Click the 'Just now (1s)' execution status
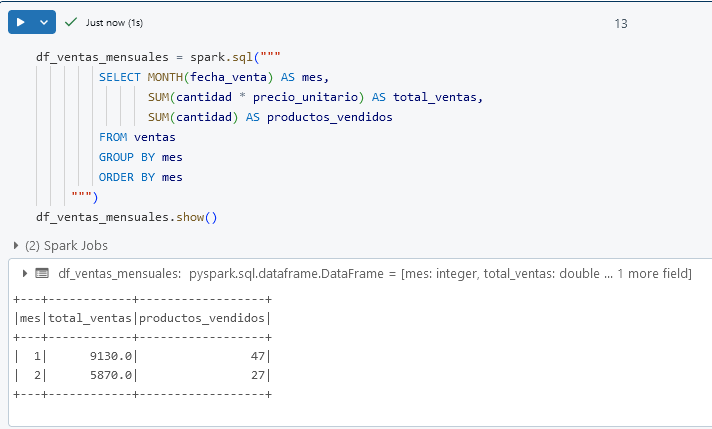Image resolution: width=712 pixels, height=429 pixels. point(114,22)
